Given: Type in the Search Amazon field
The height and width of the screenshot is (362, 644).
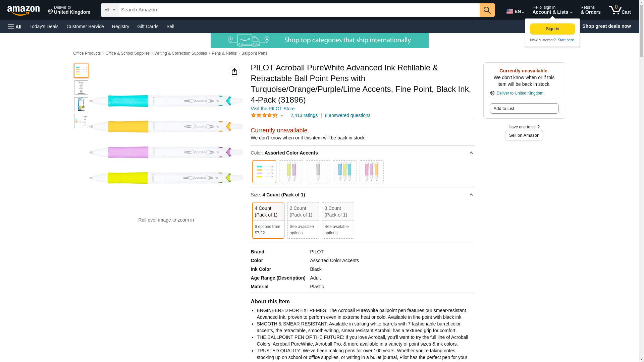Looking at the screenshot, I should point(299,10).
